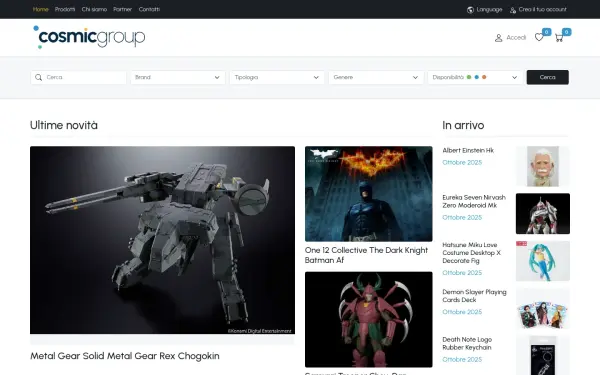Viewport: 600px width, 375px height.
Task: Click the Hatsune Miku figure thumbnail
Action: pyautogui.click(x=543, y=261)
